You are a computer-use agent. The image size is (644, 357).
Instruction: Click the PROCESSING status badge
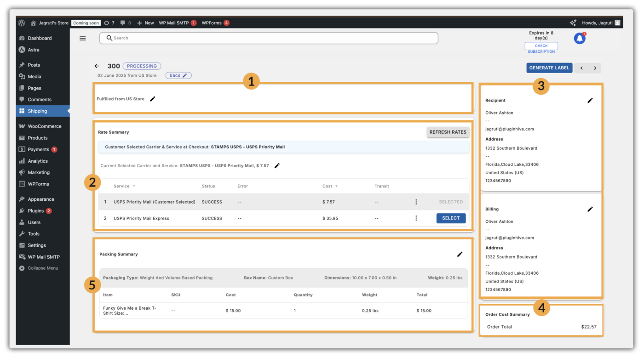pos(142,66)
